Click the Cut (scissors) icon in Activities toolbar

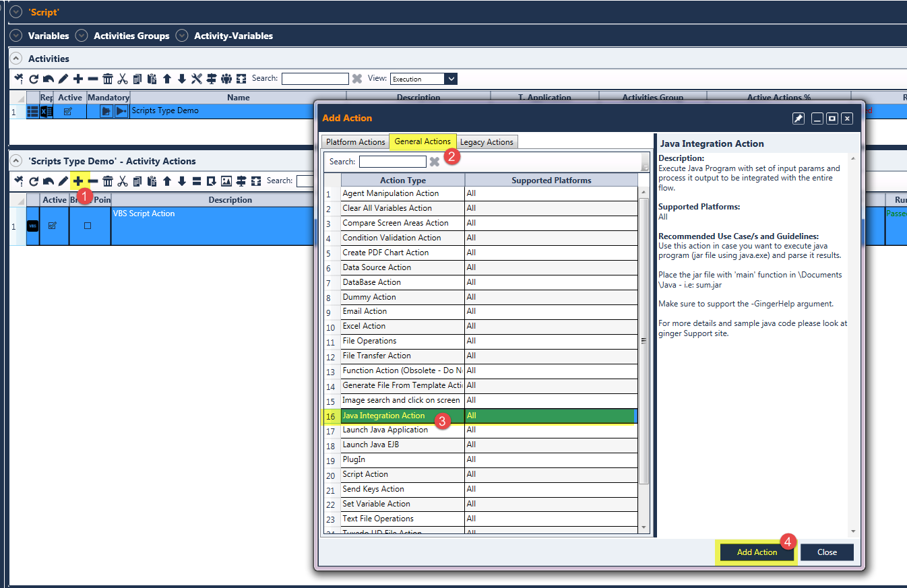point(123,78)
